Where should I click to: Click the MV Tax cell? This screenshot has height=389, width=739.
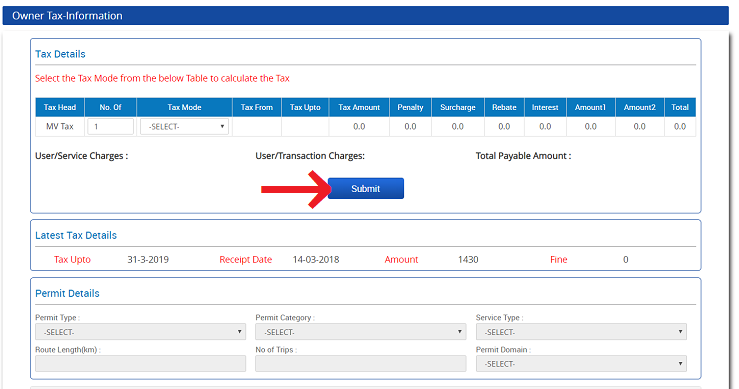60,126
